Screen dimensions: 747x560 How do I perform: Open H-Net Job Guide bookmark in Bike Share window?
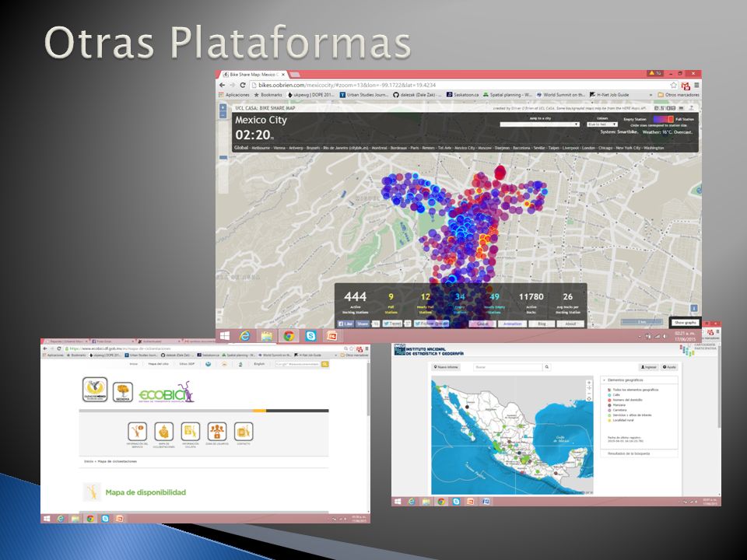pos(609,95)
